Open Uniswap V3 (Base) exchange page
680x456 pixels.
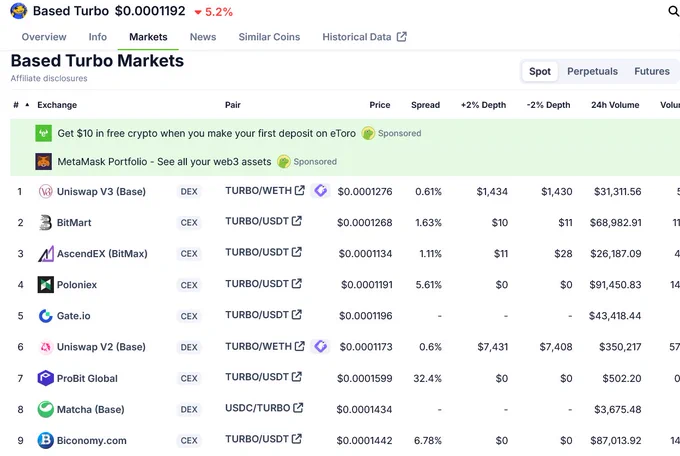[101, 191]
